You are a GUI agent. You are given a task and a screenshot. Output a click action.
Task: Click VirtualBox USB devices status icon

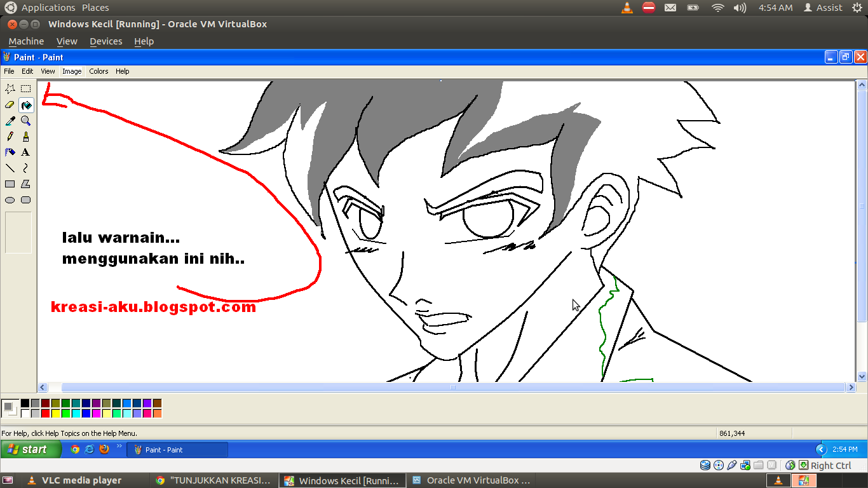(732, 465)
